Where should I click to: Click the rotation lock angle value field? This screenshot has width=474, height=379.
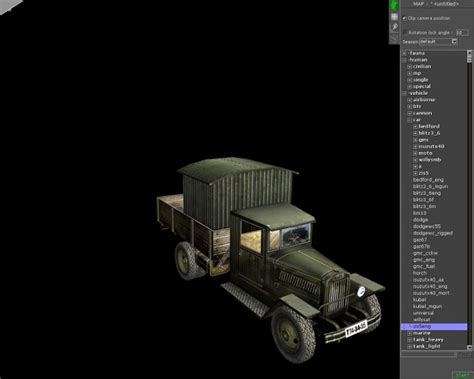462,32
